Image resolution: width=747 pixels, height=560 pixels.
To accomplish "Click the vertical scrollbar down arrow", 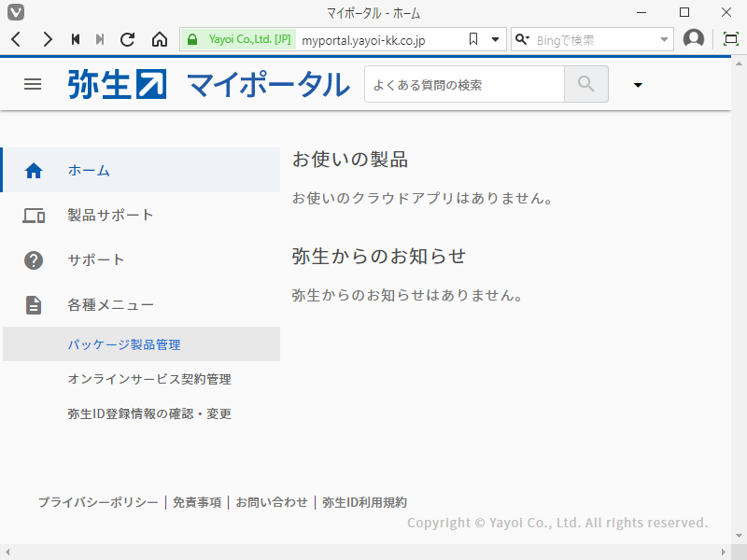I will [x=739, y=536].
